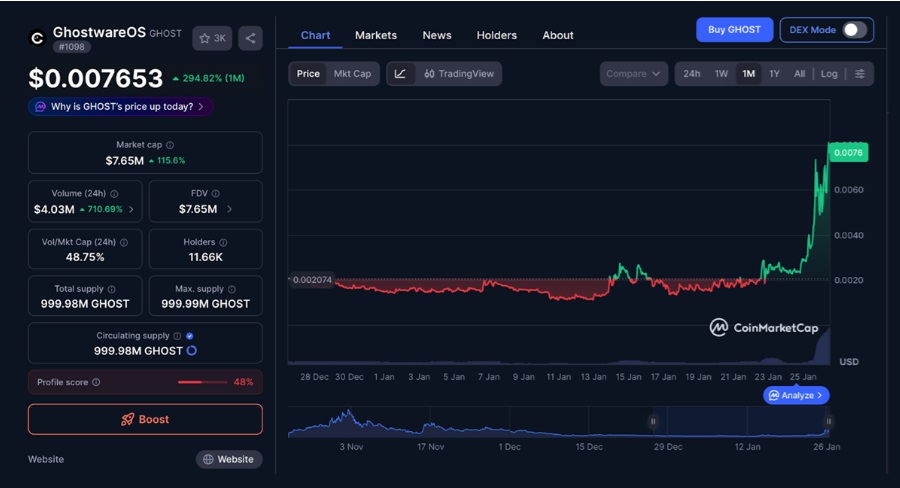Select the 1Y time range
This screenshot has width=900, height=488.
[774, 74]
